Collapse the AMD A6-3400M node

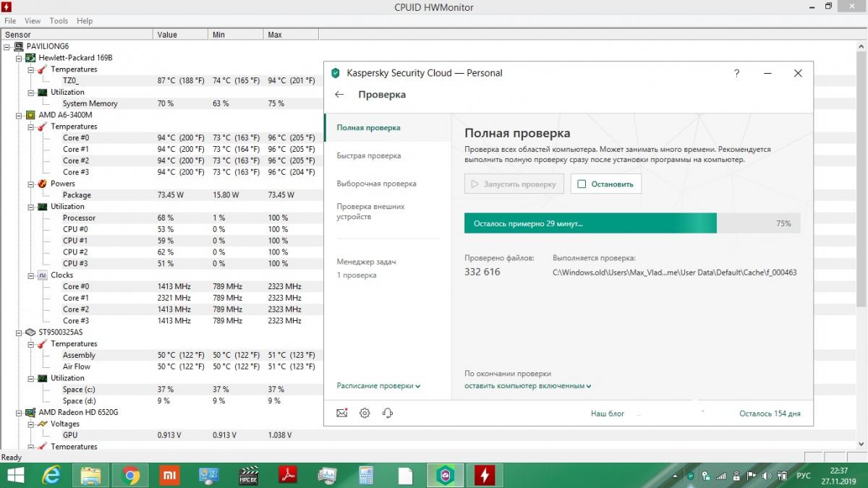pos(19,115)
